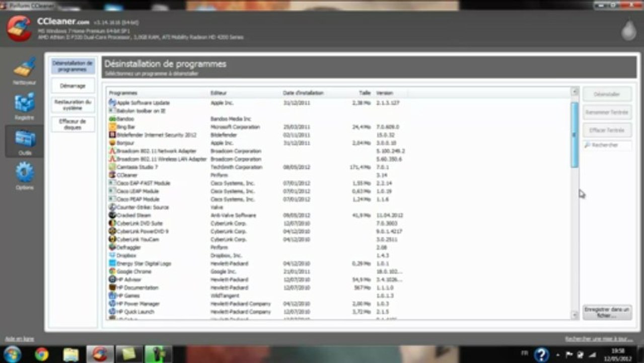This screenshot has height=363, width=644.
Task: Select the Bitdefender Internet Security 2012 icon
Action: [x=112, y=135]
